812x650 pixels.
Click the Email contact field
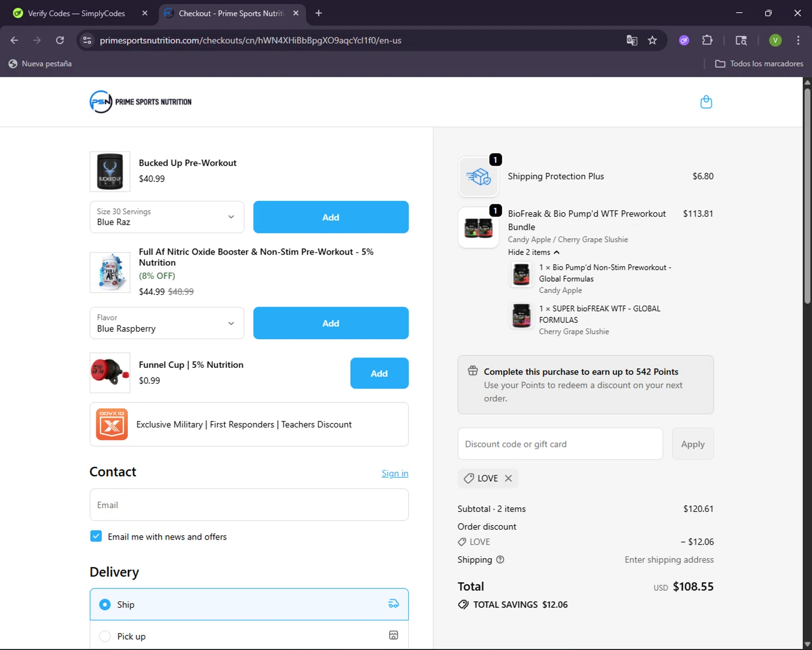pos(249,505)
